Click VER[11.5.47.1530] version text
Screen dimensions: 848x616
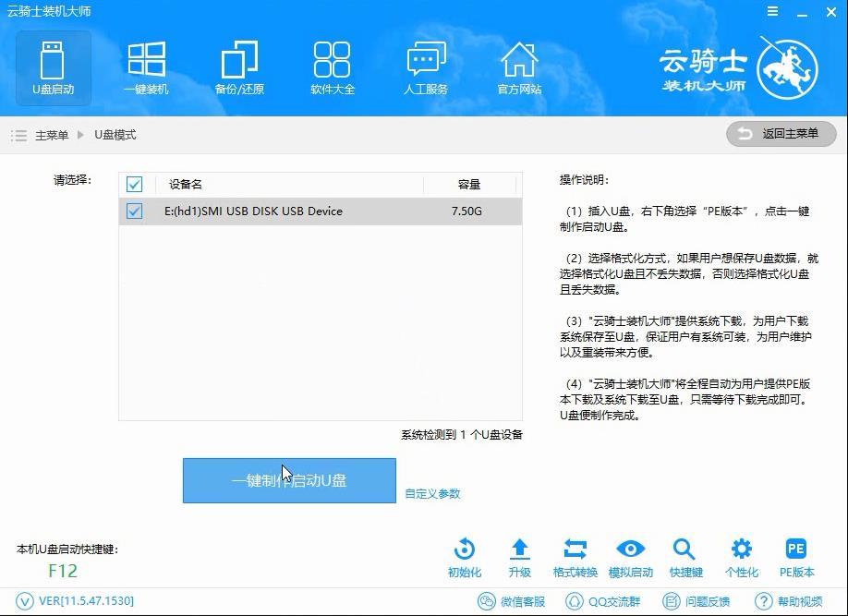click(87, 601)
